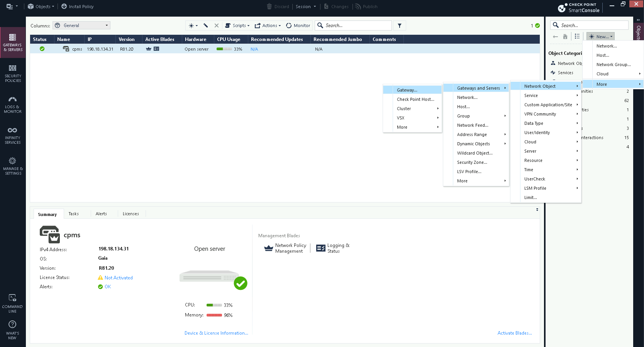This screenshot has width=644, height=347.
Task: Open Security Policies view in sidebar
Action: point(13,73)
